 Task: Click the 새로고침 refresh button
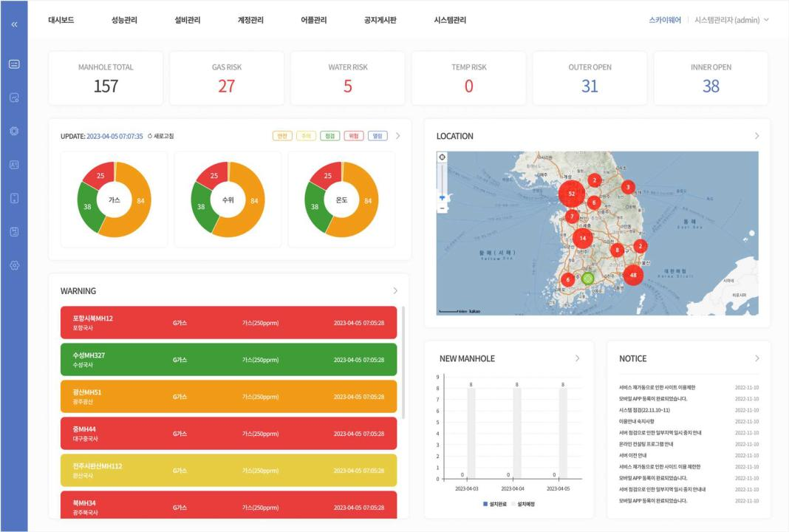tap(160, 136)
